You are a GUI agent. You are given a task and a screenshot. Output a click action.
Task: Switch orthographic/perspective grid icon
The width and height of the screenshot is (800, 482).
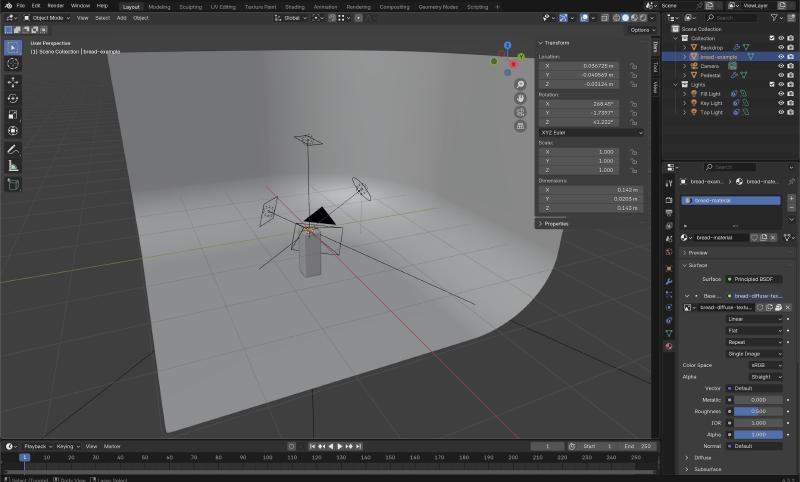[x=520, y=126]
